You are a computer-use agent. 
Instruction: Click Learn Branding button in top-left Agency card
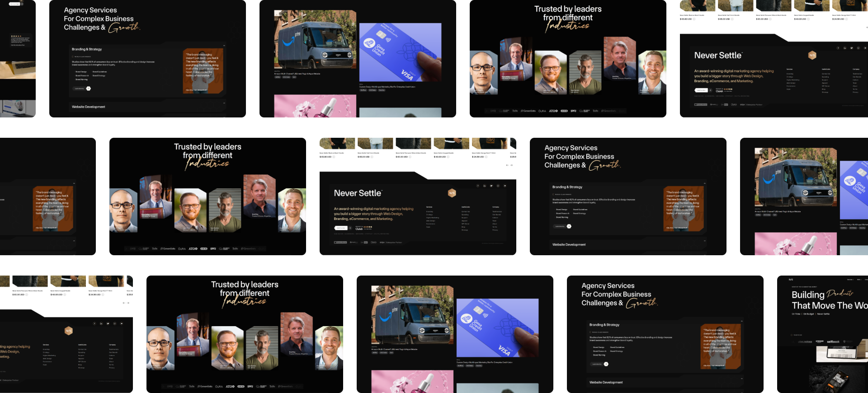coord(80,89)
